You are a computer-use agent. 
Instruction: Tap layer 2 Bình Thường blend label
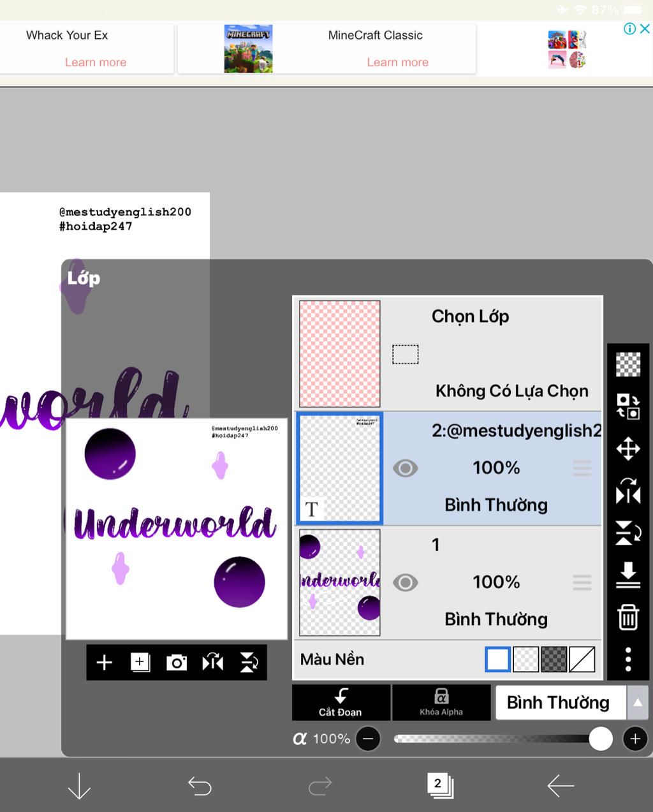(496, 505)
